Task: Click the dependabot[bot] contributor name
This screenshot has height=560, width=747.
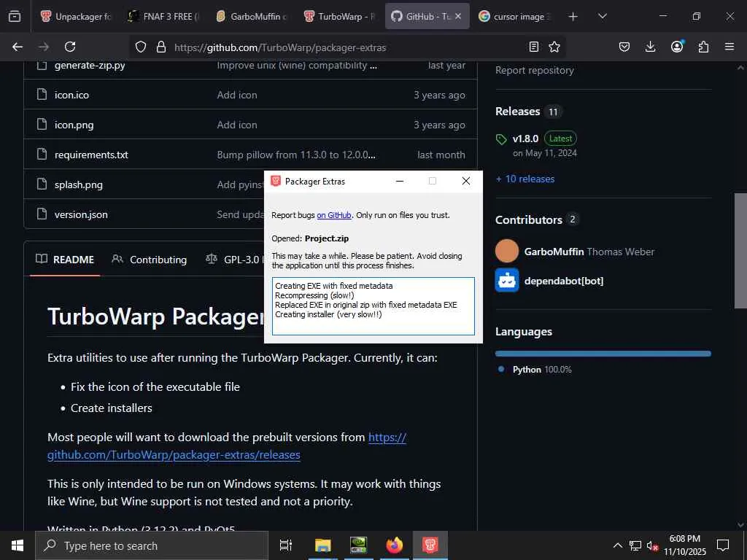Action: pos(564,281)
